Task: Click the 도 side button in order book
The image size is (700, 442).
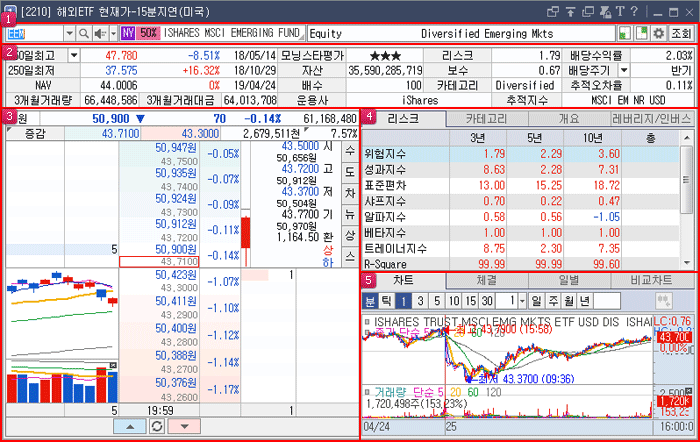Action: pyautogui.click(x=350, y=171)
